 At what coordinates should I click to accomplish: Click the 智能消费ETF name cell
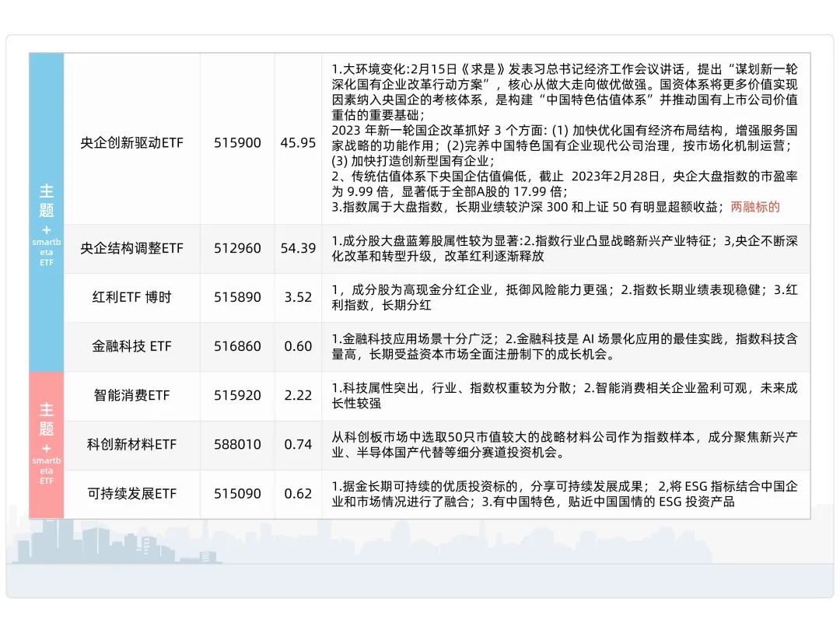click(131, 395)
